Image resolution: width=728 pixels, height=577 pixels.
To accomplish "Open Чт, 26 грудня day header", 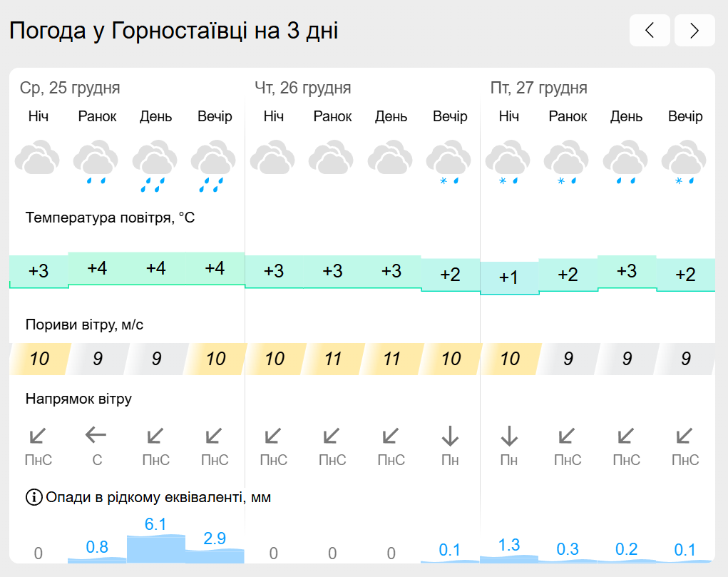I will coord(303,88).
